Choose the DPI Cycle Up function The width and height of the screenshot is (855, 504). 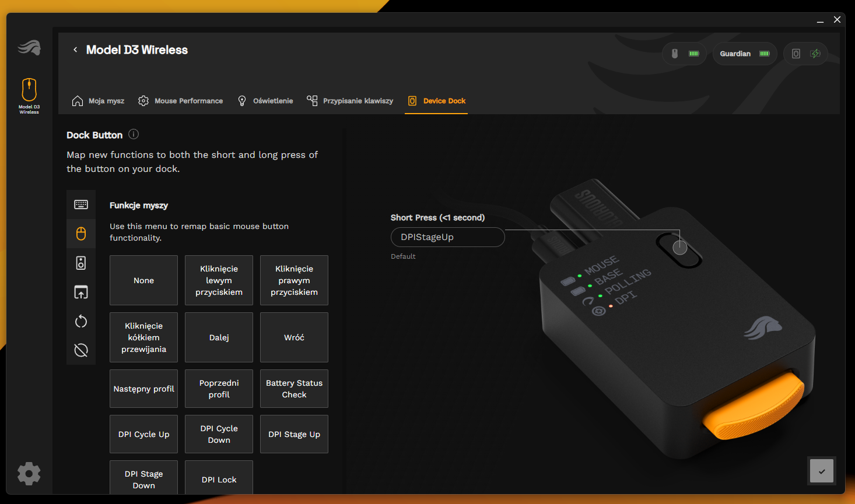pos(143,434)
